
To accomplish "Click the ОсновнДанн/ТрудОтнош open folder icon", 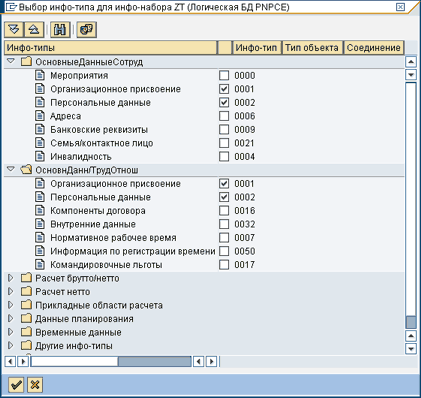I will (26, 170).
